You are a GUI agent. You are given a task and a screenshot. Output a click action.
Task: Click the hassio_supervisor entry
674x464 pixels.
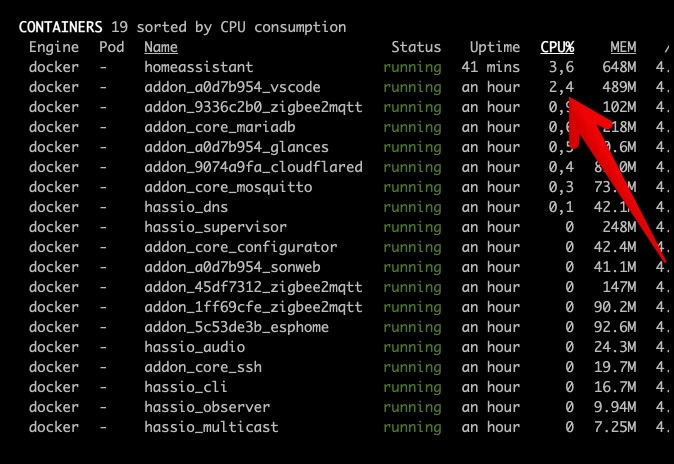(215, 227)
